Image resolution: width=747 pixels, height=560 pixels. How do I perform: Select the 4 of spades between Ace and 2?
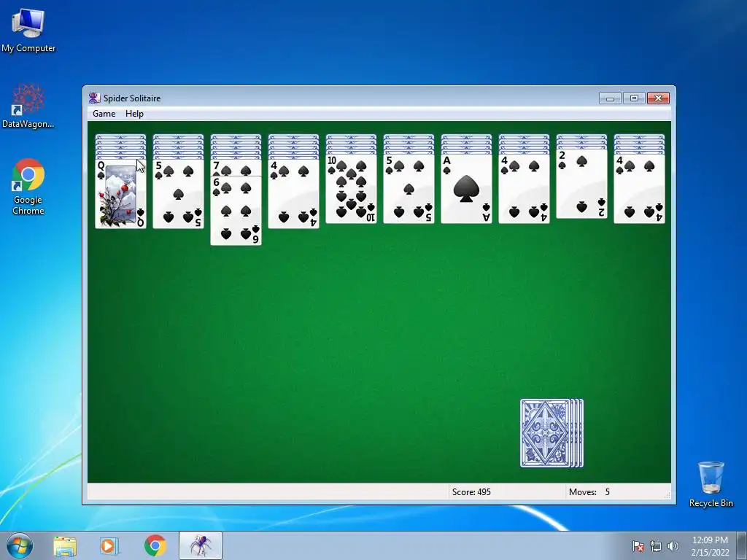524,189
